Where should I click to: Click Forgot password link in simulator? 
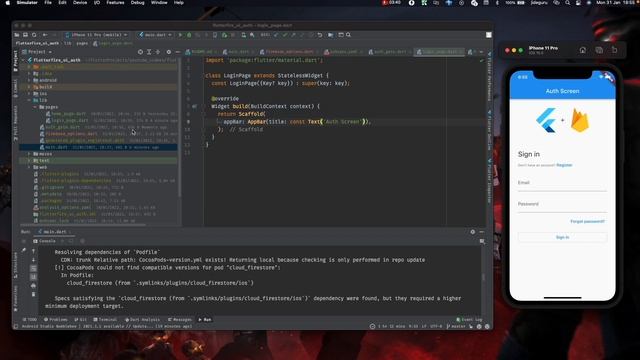pyautogui.click(x=587, y=222)
